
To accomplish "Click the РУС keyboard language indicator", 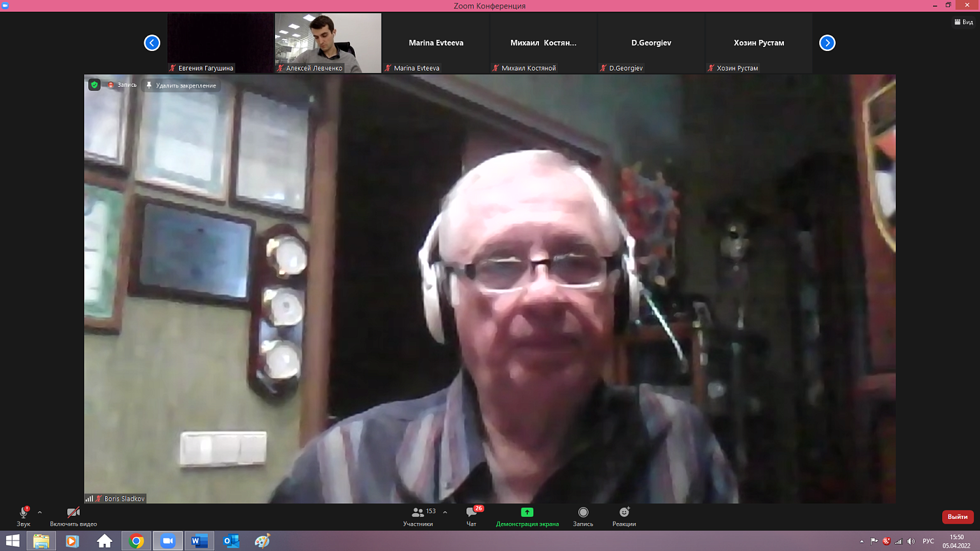I will (x=928, y=541).
